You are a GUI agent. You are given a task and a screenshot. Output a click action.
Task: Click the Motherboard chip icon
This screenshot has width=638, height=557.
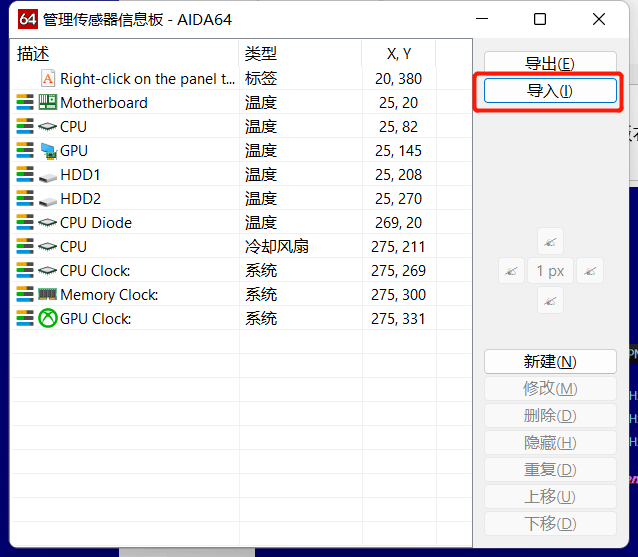tap(48, 103)
